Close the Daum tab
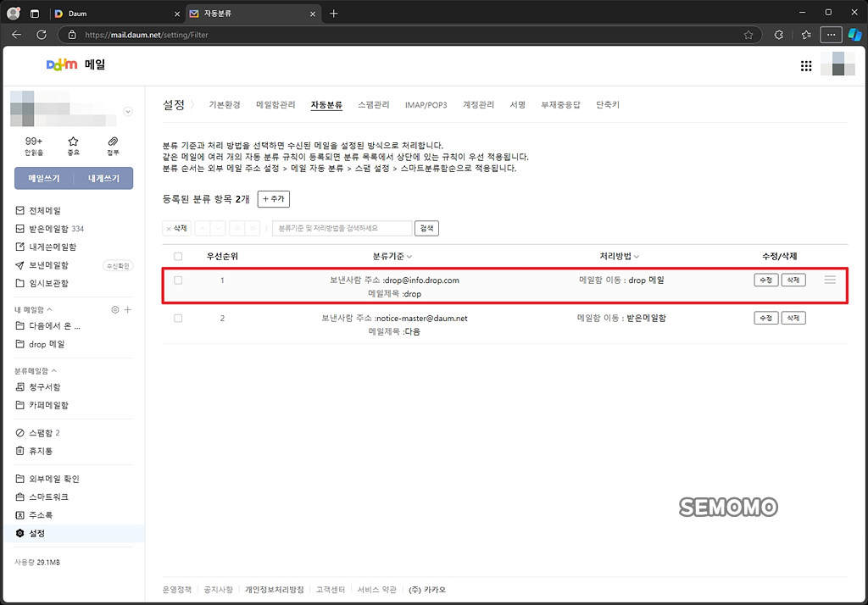The height and width of the screenshot is (605, 868). point(177,14)
